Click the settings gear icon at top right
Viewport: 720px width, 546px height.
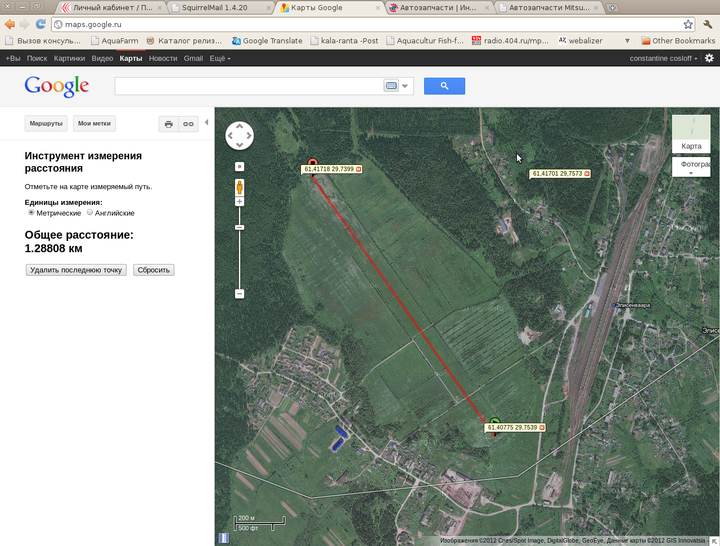[709, 58]
